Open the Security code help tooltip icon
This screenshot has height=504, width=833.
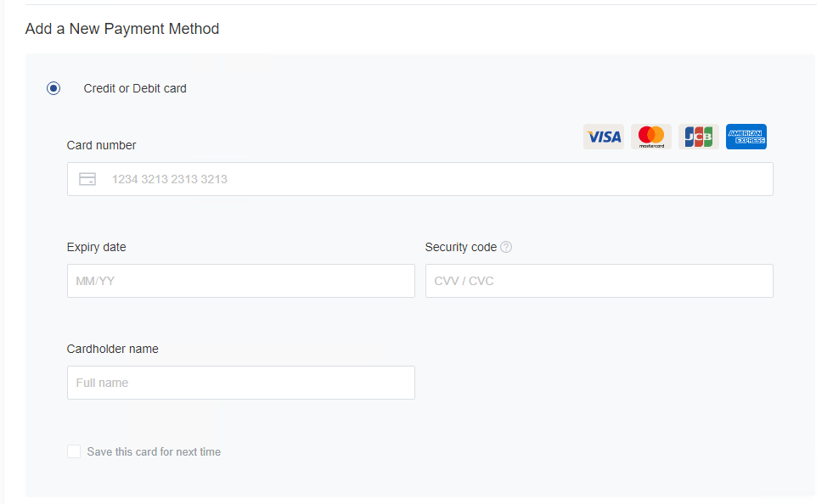click(506, 248)
